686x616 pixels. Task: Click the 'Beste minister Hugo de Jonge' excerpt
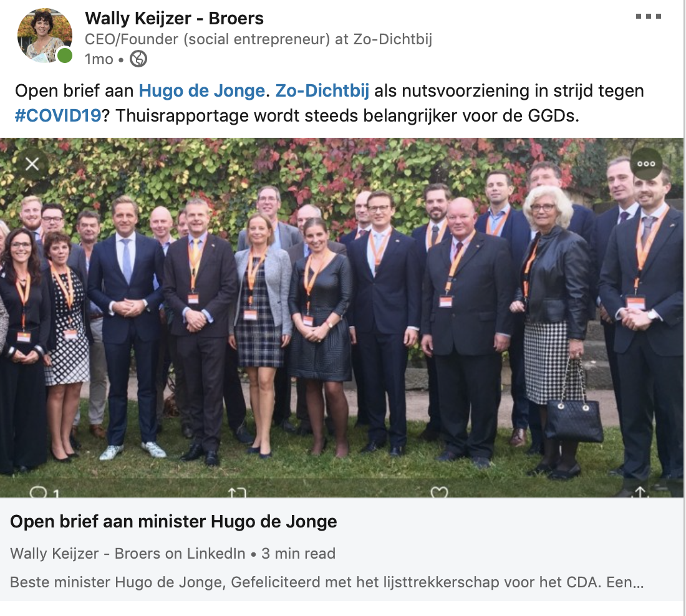pos(326,582)
